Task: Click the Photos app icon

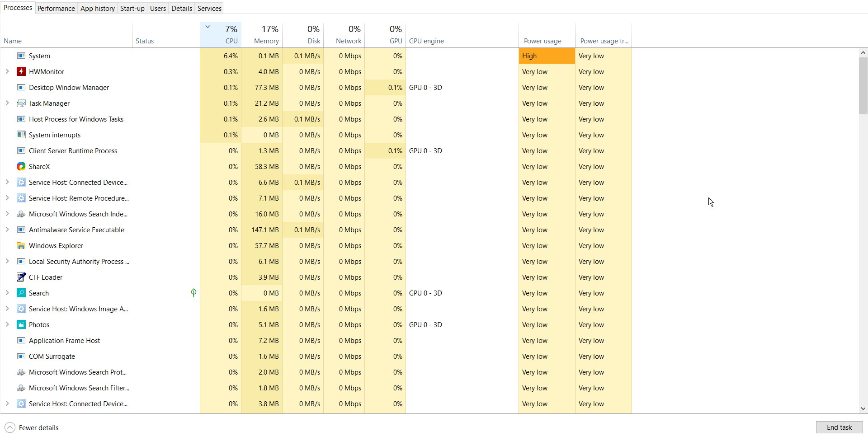Action: pyautogui.click(x=21, y=324)
